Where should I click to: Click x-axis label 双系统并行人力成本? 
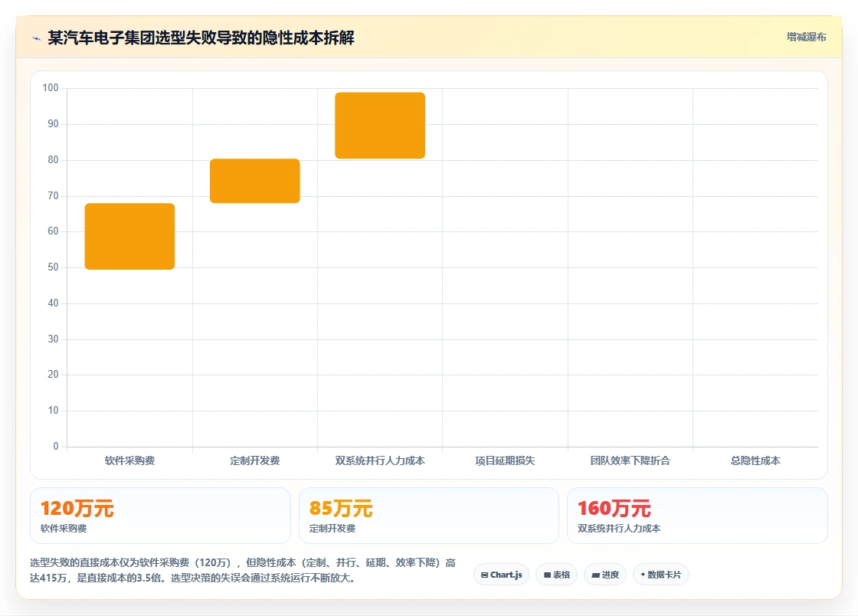380,460
